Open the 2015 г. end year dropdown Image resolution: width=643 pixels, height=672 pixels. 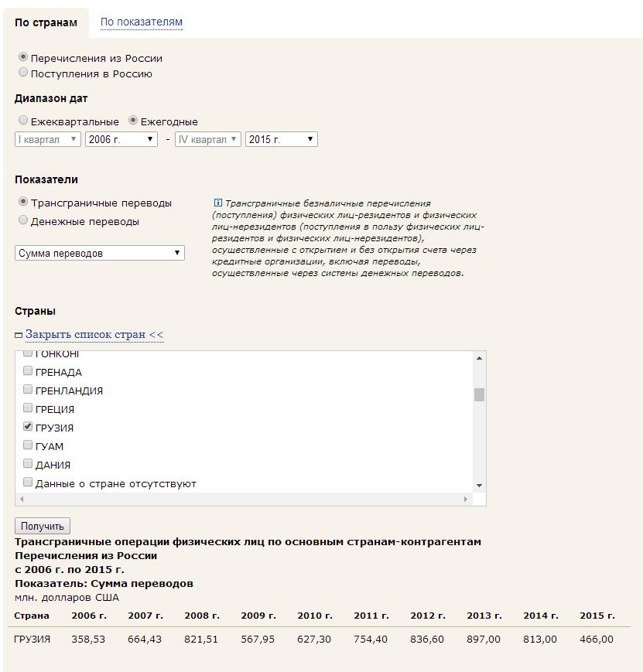click(x=282, y=139)
